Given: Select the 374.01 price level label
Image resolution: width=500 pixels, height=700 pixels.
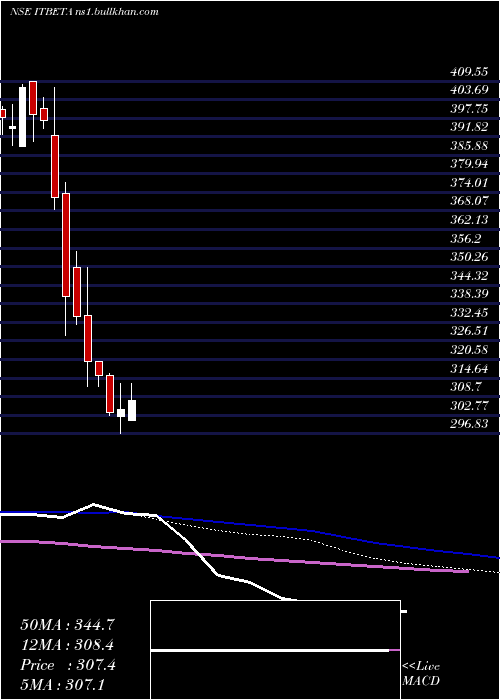Looking at the screenshot, I should [x=469, y=183].
